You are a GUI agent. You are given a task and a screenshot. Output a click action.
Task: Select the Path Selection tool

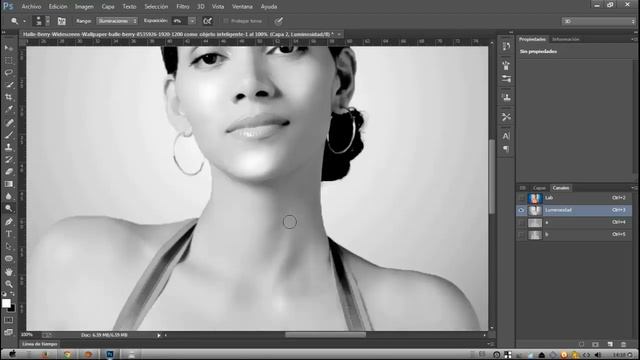[x=9, y=246]
